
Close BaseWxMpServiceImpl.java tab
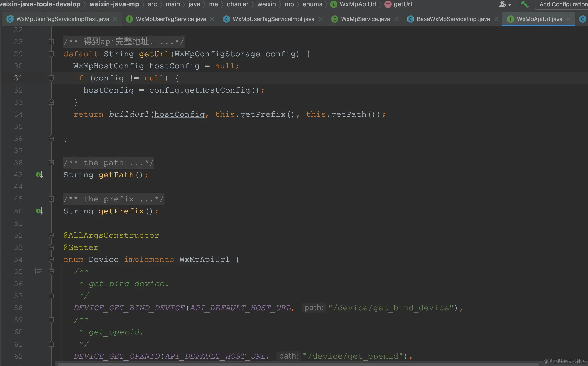[496, 19]
